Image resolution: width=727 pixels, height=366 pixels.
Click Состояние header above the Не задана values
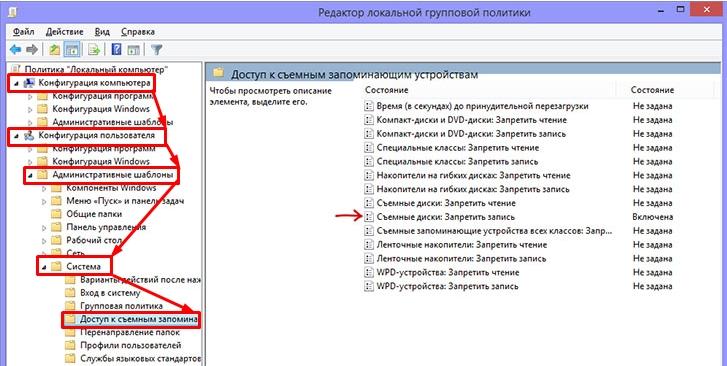tap(652, 90)
